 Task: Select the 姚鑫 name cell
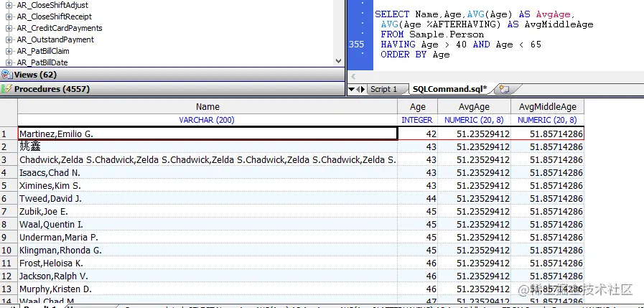click(x=207, y=146)
